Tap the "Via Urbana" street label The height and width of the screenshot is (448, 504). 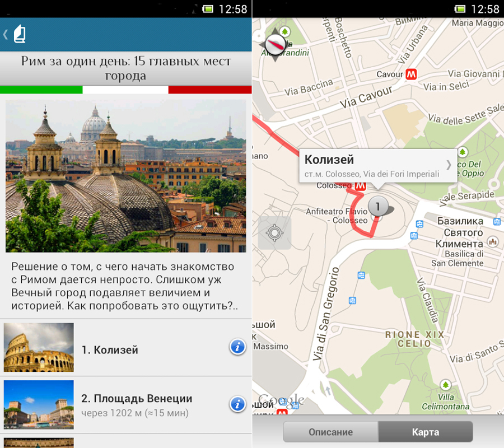413,45
